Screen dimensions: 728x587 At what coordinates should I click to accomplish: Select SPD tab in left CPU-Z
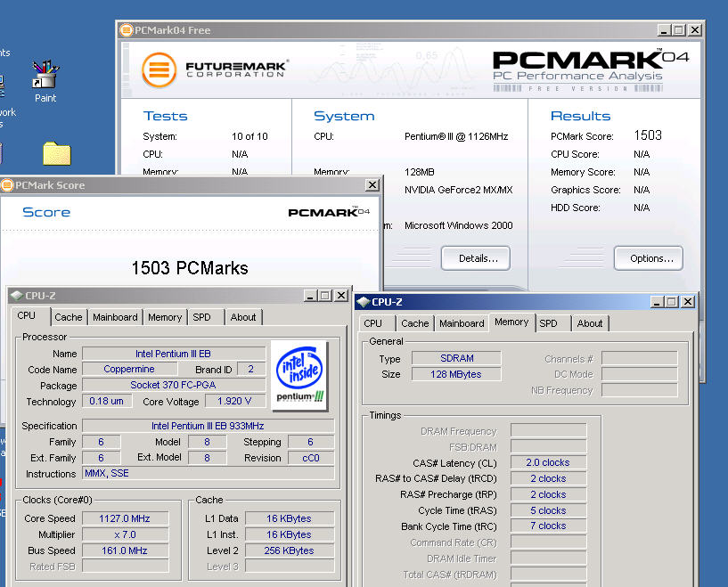pyautogui.click(x=202, y=317)
